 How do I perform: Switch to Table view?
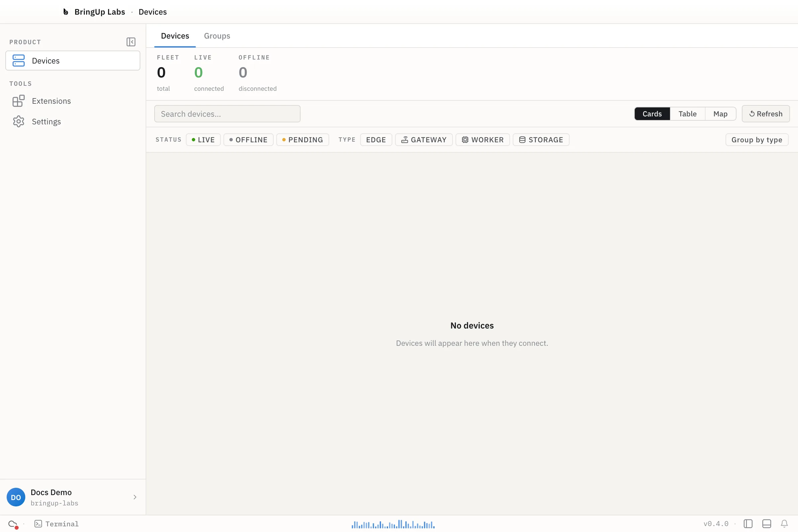687,114
